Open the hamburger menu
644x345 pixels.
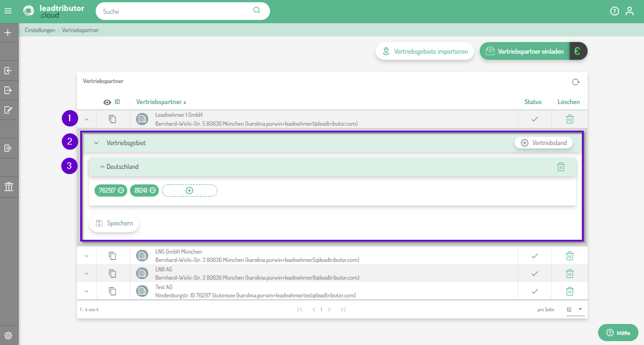(8, 11)
